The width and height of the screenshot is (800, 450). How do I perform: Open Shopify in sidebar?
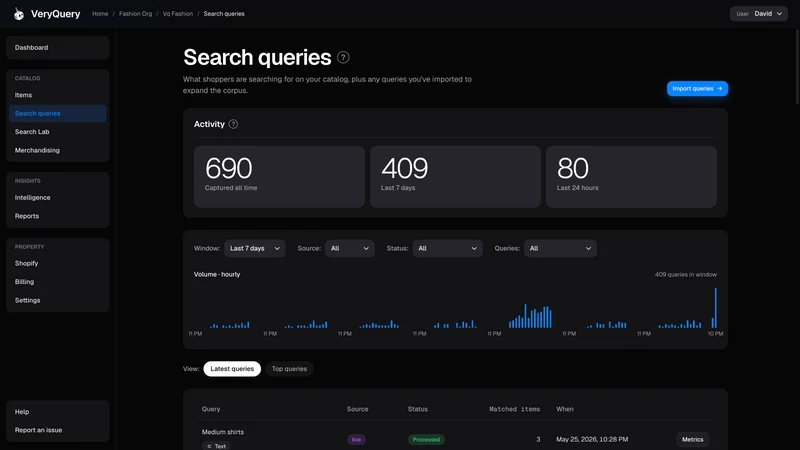click(x=58, y=263)
